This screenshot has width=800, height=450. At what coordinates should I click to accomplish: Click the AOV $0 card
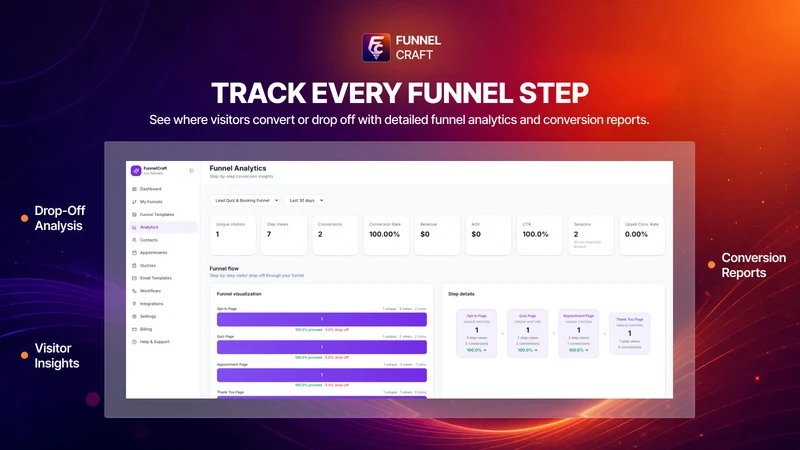(488, 235)
